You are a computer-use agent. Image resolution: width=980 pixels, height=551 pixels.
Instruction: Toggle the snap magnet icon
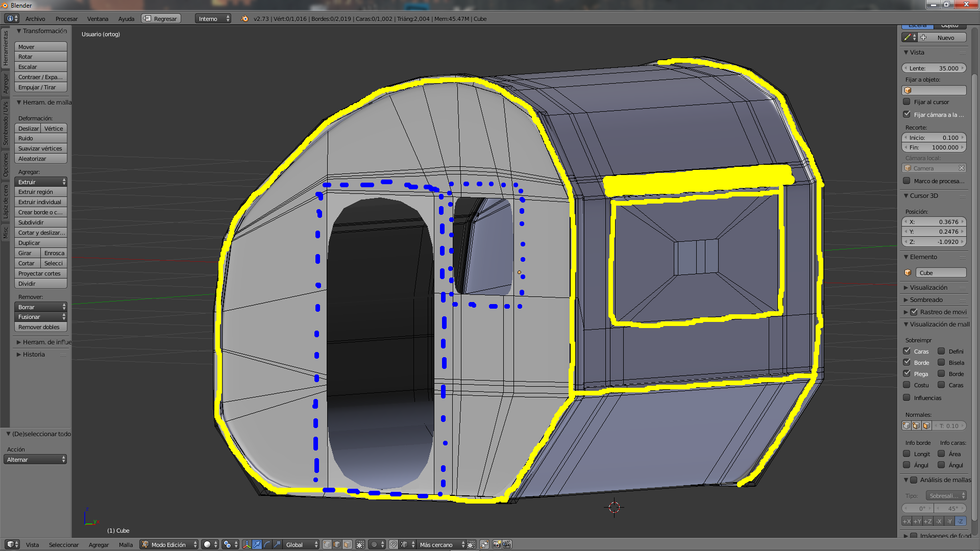tap(394, 544)
